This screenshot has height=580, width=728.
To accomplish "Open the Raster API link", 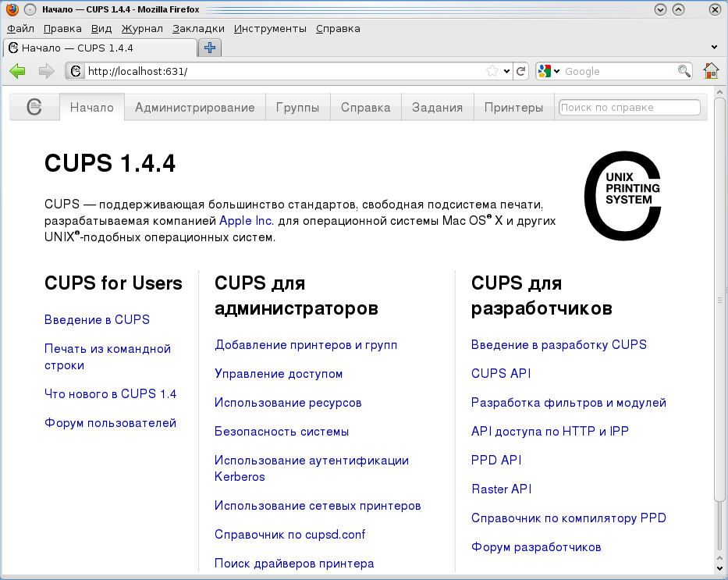I will (502, 489).
